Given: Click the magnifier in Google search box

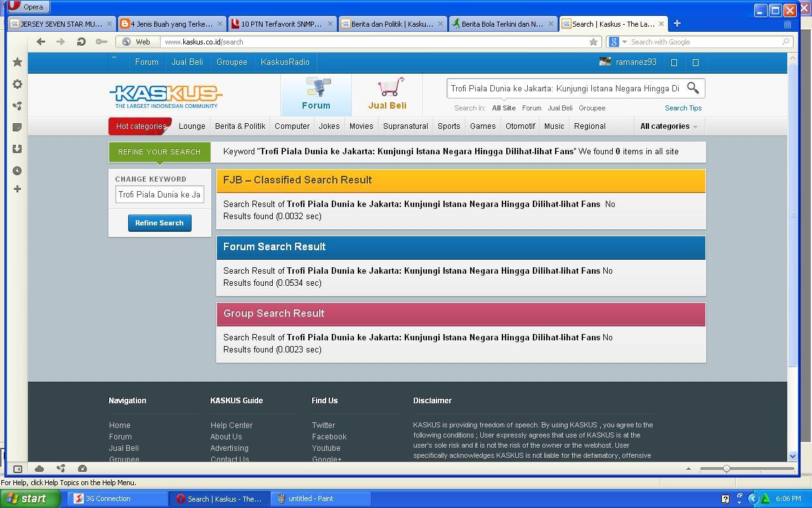Looking at the screenshot, I should (785, 42).
